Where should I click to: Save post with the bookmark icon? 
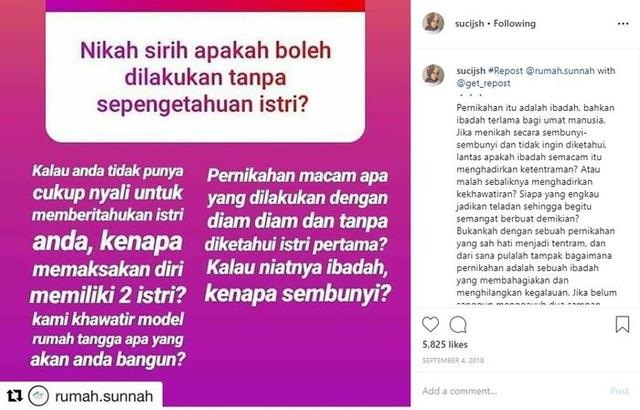click(622, 324)
